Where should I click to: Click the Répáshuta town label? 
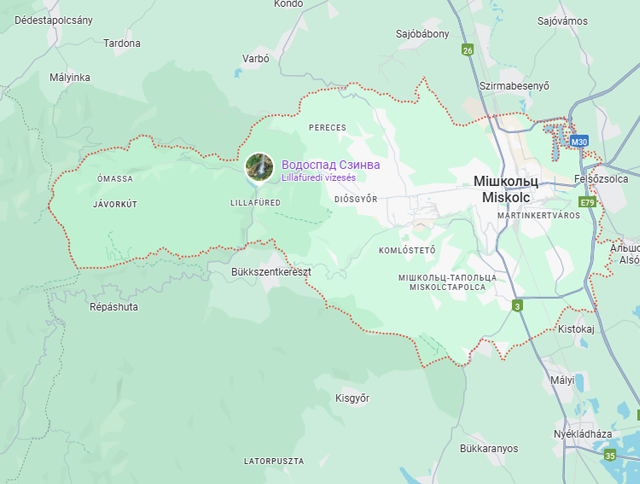click(x=113, y=307)
